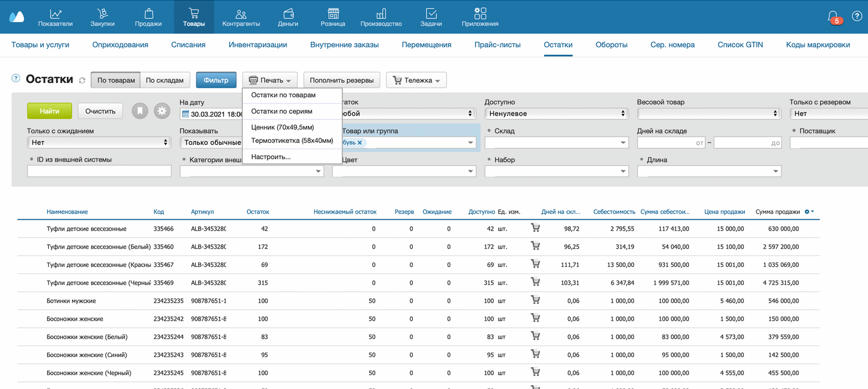The width and height of the screenshot is (868, 389).
Task: Open the Тележка dropdown
Action: tap(416, 80)
